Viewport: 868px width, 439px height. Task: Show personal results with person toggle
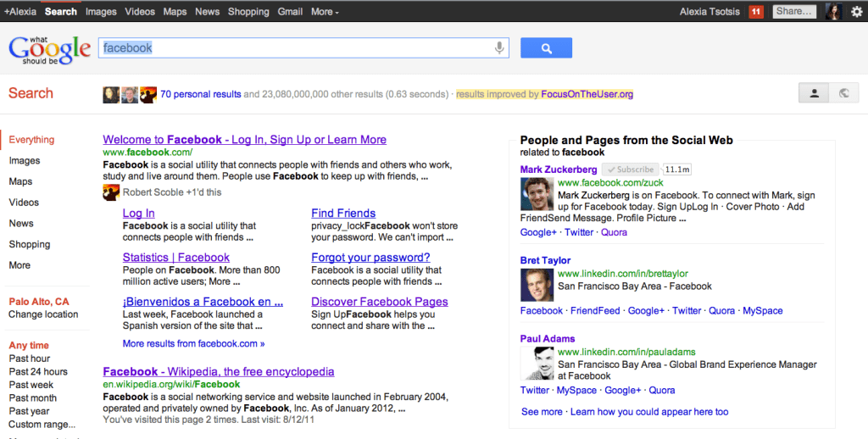point(814,93)
